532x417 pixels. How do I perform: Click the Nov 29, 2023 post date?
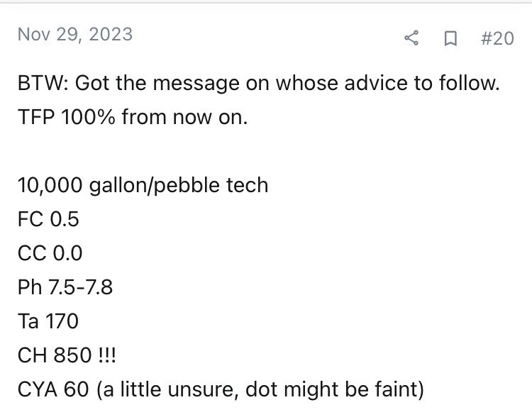point(75,35)
